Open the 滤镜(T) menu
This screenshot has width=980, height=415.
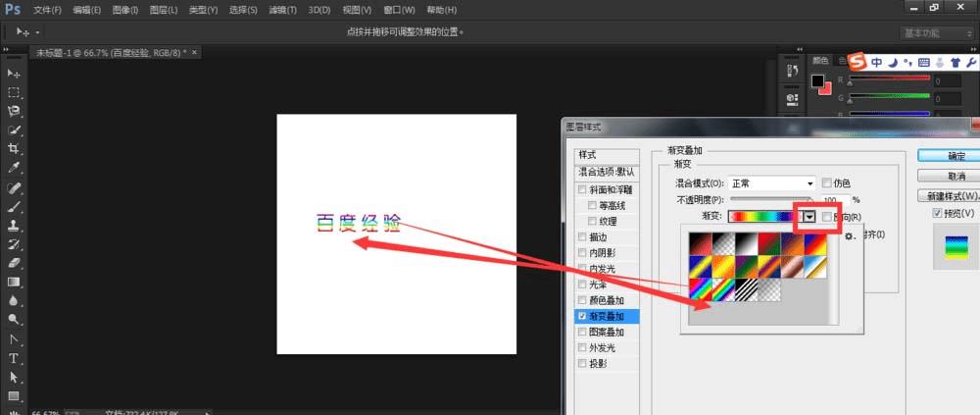pos(282,10)
